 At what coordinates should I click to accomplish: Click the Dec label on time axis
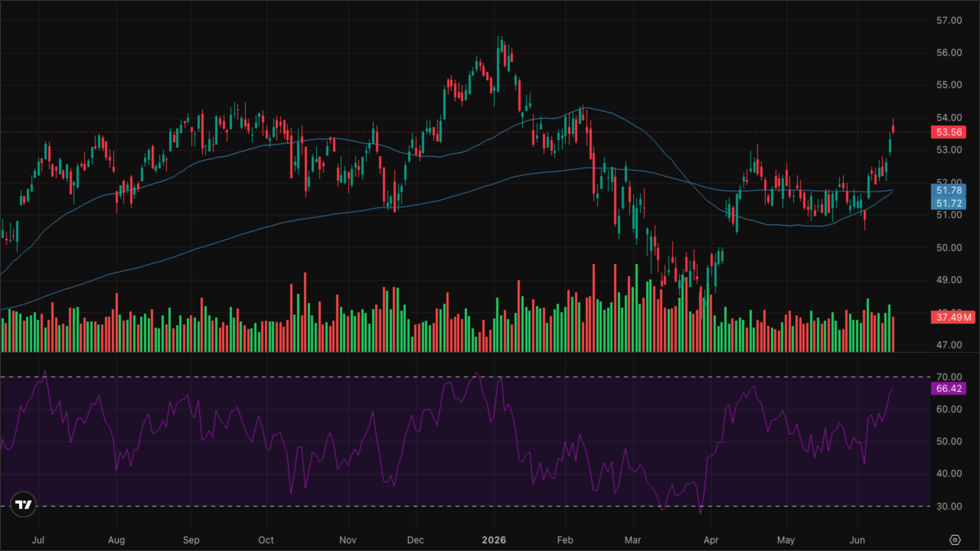415,540
